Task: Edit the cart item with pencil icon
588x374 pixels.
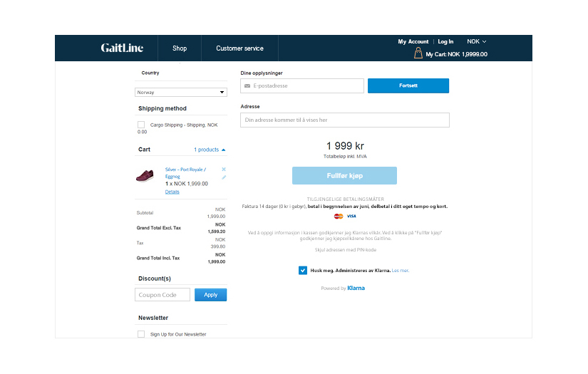Action: (224, 177)
